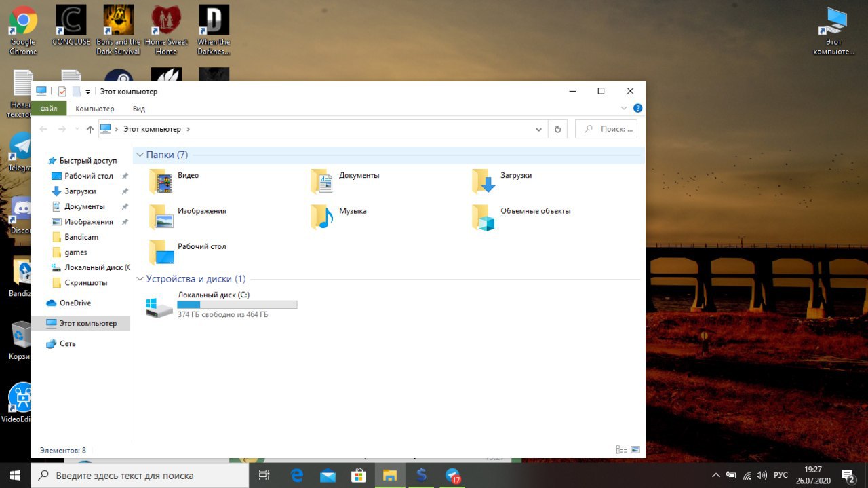The image size is (868, 488).
Task: Open the Вид ribbon tab
Action: coord(139,109)
